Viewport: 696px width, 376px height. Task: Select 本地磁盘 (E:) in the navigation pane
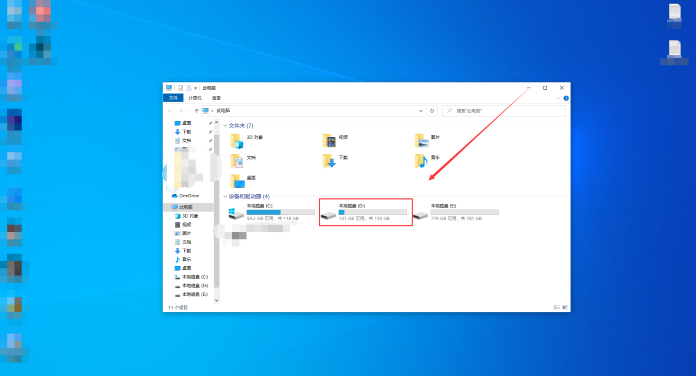pos(191,294)
